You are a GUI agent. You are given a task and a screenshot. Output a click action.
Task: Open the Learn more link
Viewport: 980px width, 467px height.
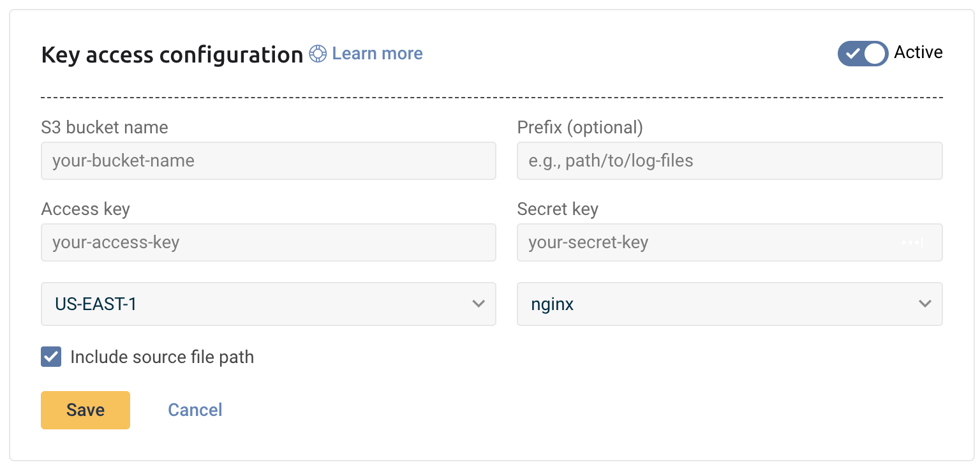[x=377, y=54]
